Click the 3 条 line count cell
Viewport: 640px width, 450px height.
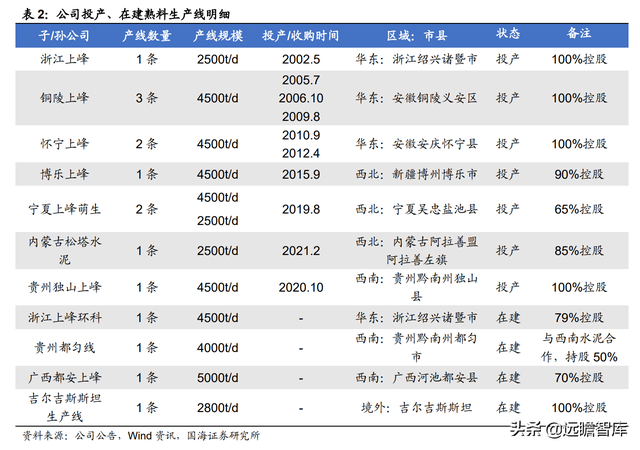[147, 98]
